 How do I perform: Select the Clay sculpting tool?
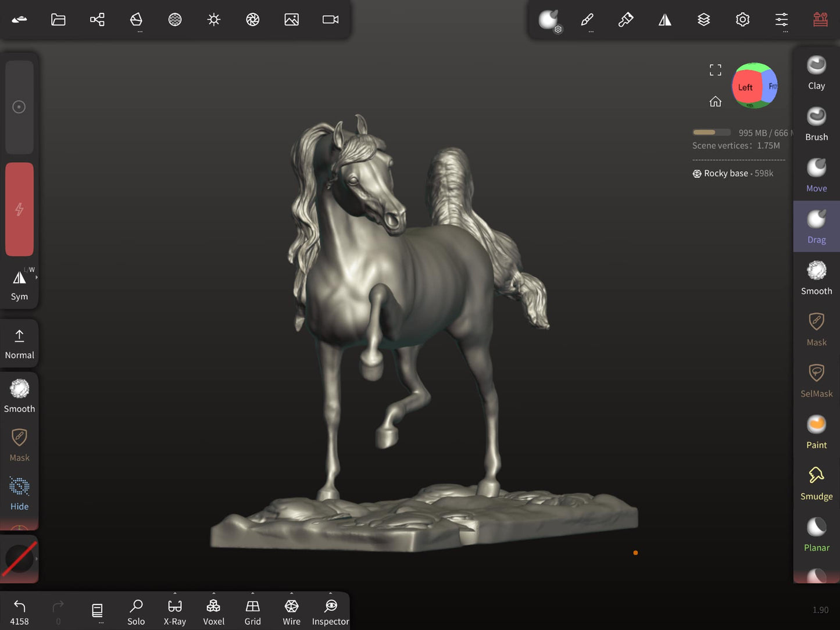pyautogui.click(x=816, y=73)
